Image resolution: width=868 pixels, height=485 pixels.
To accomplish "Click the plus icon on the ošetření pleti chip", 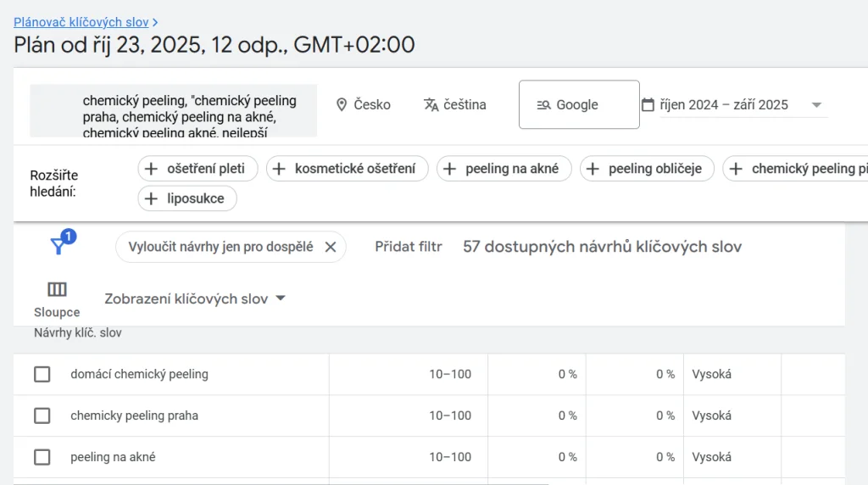I will pyautogui.click(x=151, y=169).
